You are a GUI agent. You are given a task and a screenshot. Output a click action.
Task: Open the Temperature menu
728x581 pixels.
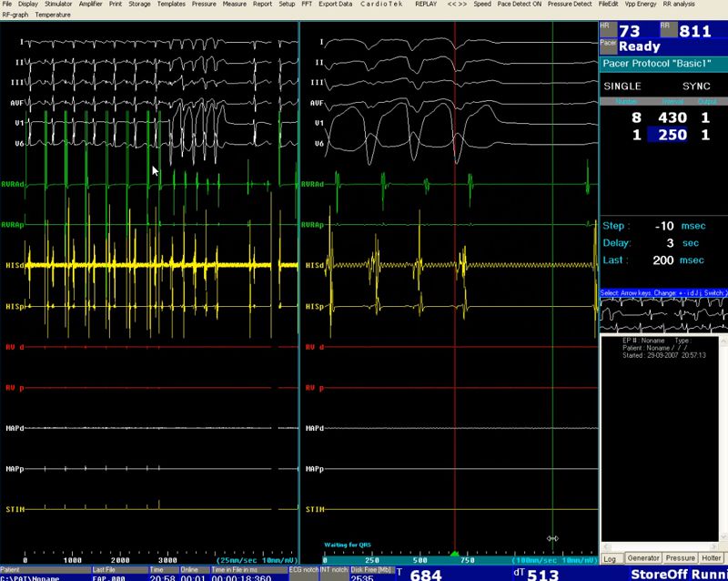[53, 15]
